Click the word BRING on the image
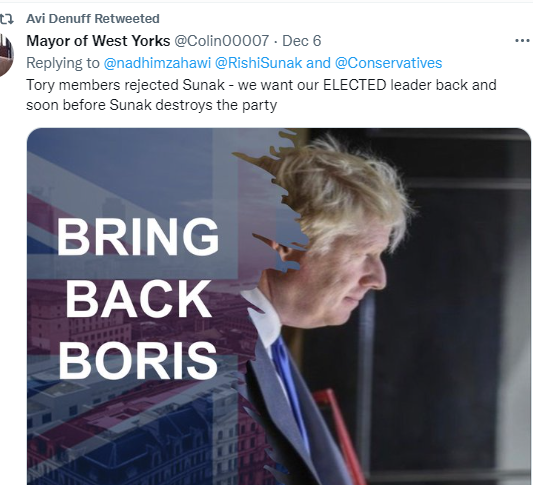533x485 pixels. (138, 237)
